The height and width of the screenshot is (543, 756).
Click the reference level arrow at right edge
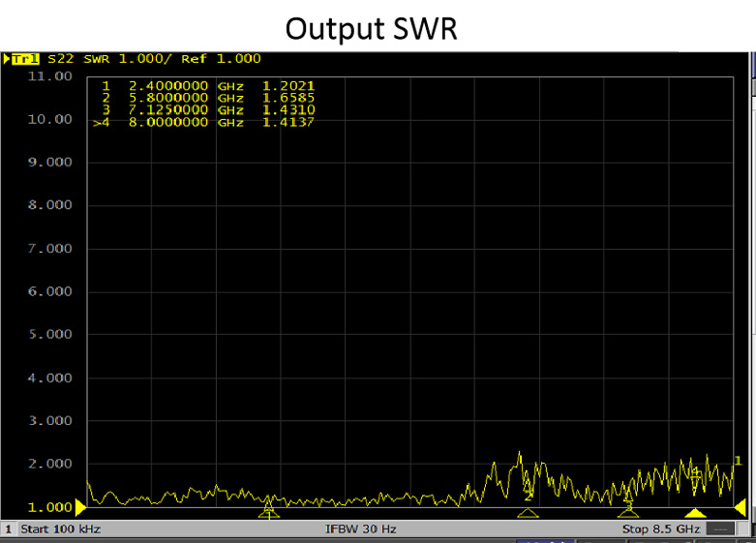click(741, 506)
